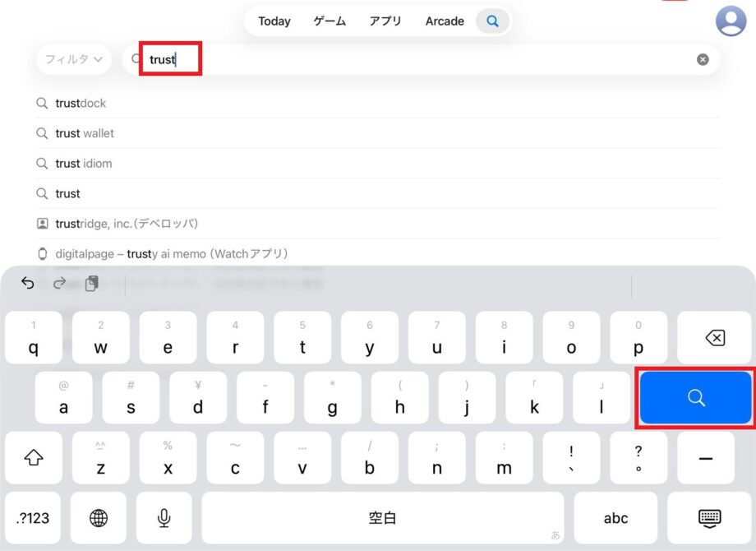Switch to the .?123 symbols keyboard

click(x=33, y=517)
